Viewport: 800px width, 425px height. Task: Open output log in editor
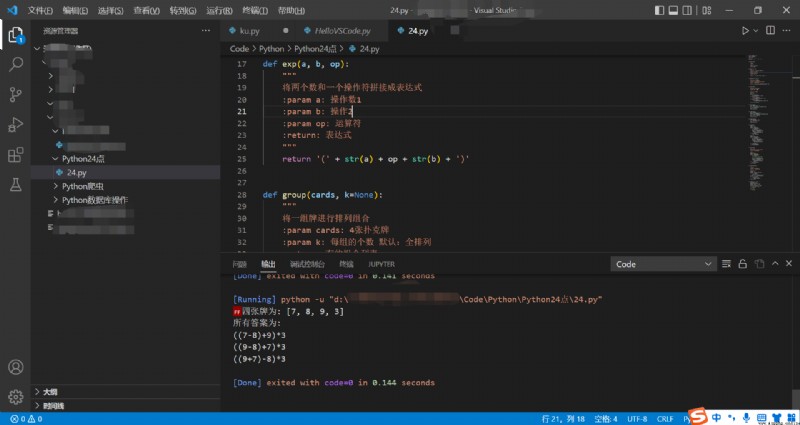point(760,264)
